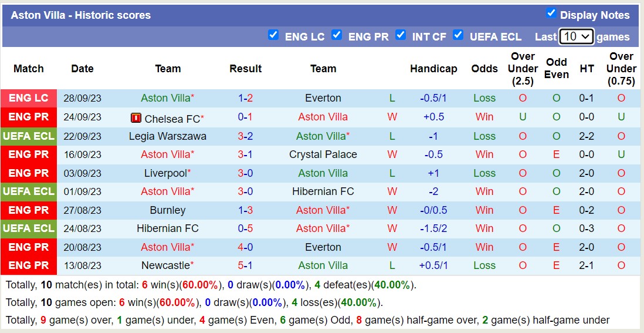Uncheck the UEFA ECL filter checkbox
644x333 pixels.
tap(458, 35)
